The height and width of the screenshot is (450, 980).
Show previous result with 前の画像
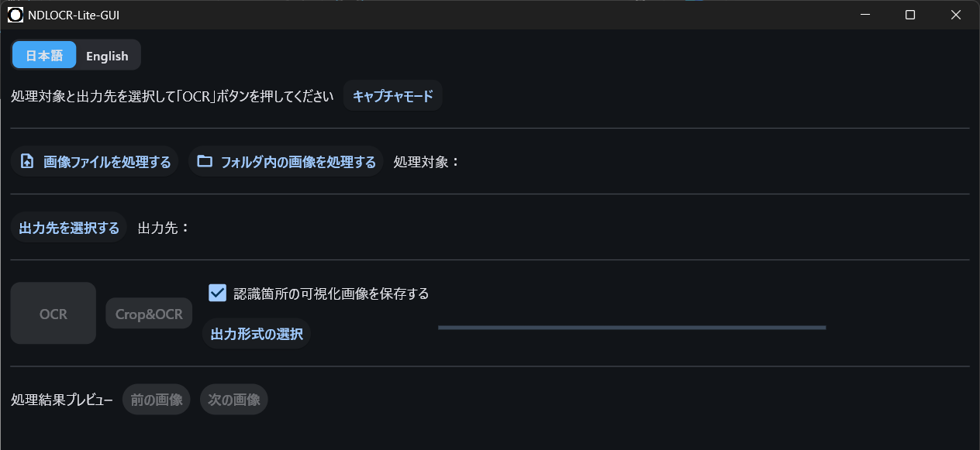pos(157,400)
